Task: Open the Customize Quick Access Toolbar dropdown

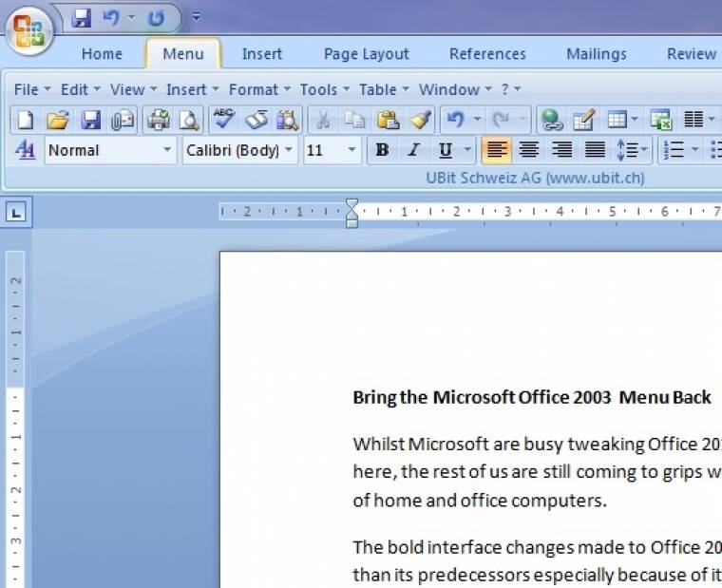Action: (196, 17)
